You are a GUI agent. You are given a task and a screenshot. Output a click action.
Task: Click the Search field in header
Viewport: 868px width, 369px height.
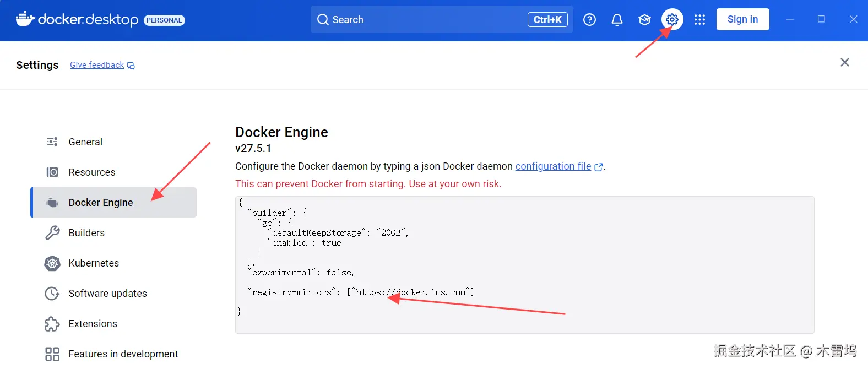click(442, 19)
